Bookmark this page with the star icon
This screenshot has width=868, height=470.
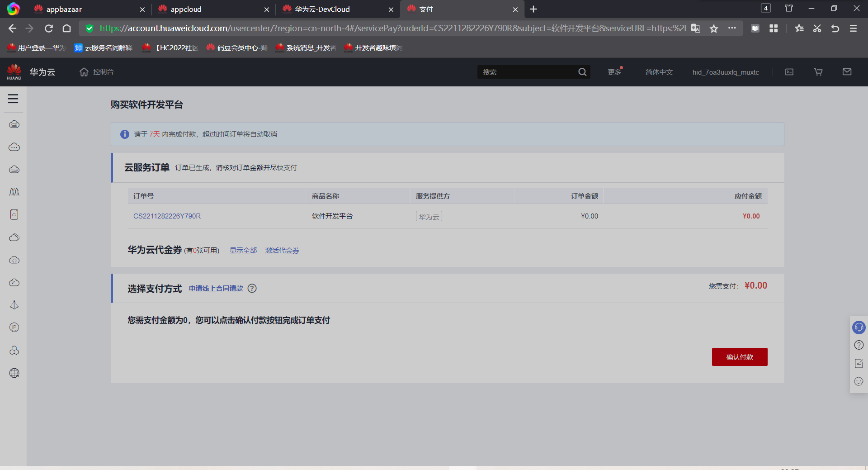(714, 28)
